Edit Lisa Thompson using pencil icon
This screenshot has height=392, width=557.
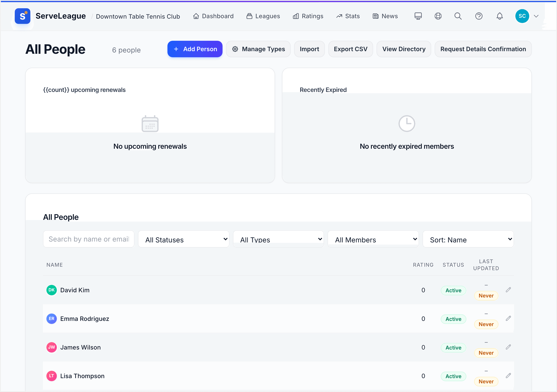tap(508, 376)
